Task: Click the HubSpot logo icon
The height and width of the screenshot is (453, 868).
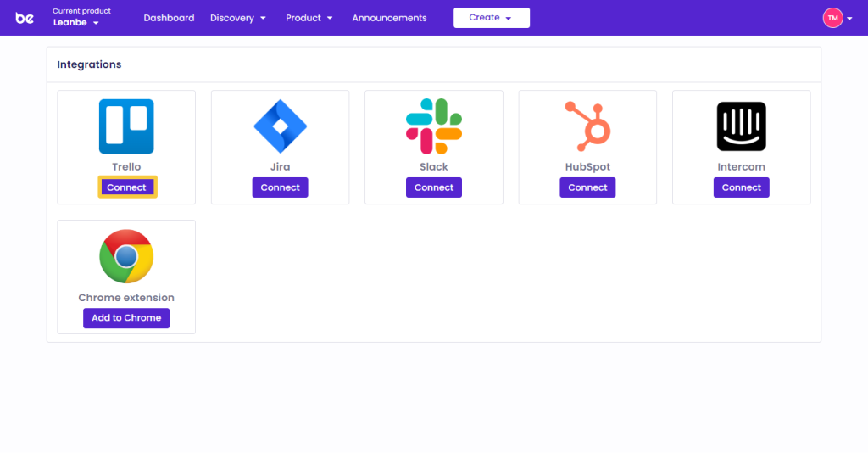Action: (587, 126)
